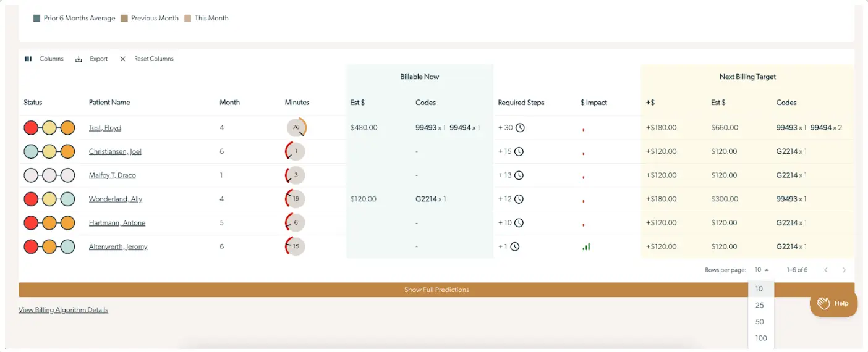Open patient Christiansen, Joel
Viewport: 868px width, 352px height.
115,151
